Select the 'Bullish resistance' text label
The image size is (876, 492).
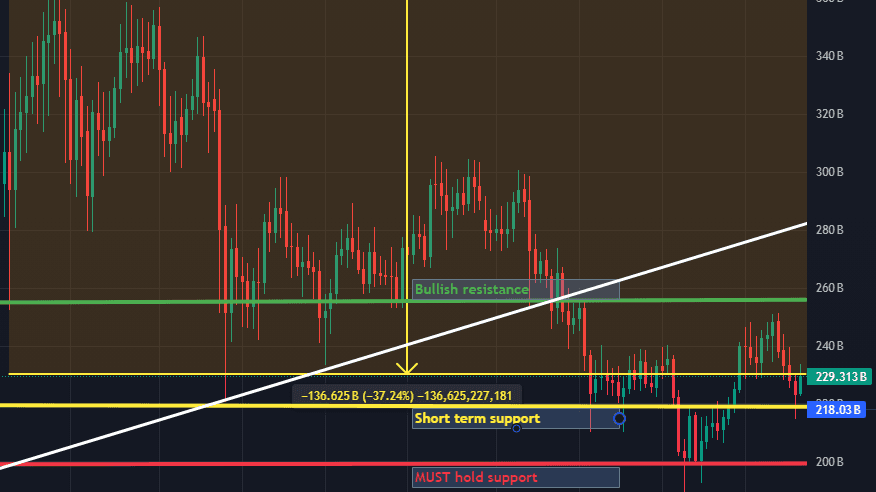point(472,289)
